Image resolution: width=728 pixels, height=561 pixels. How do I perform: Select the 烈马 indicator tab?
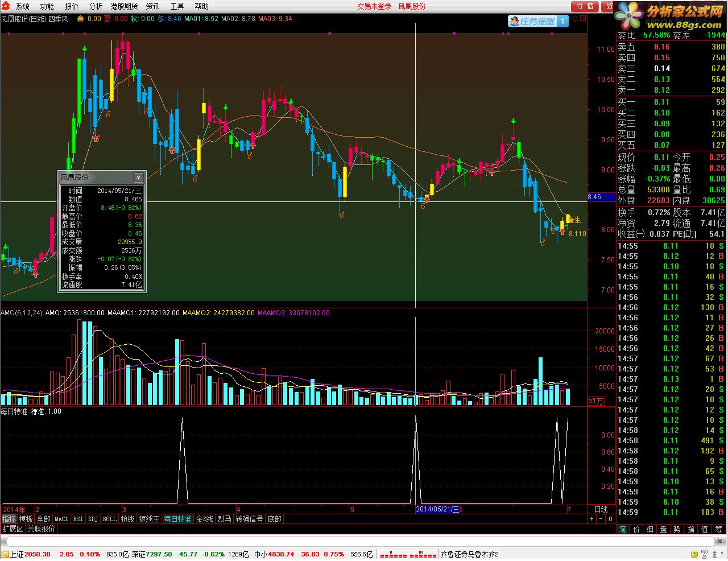(224, 519)
